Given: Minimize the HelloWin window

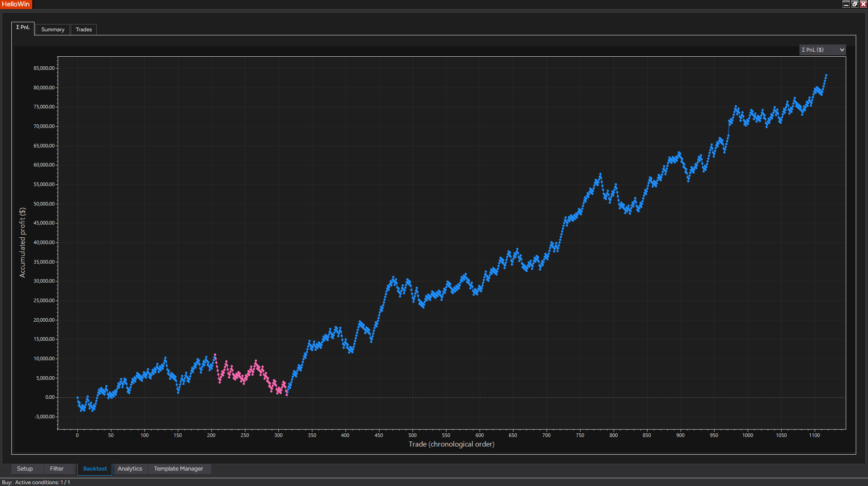Looking at the screenshot, I should tap(846, 4).
